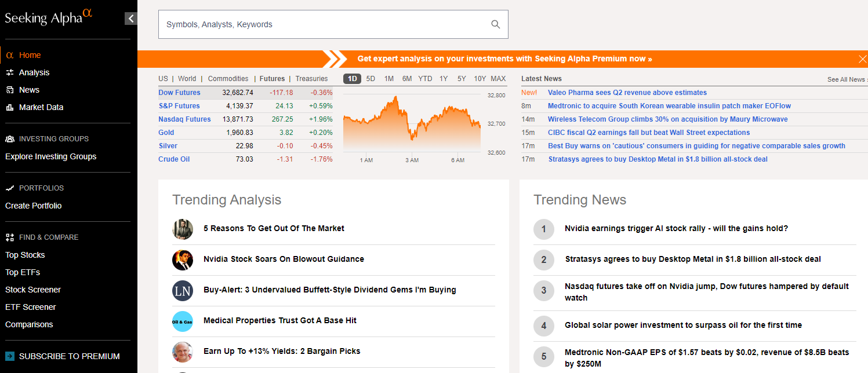Click avatar beside 'Earn Up To +13% Yields'
The height and width of the screenshot is (373, 868).
(183, 352)
